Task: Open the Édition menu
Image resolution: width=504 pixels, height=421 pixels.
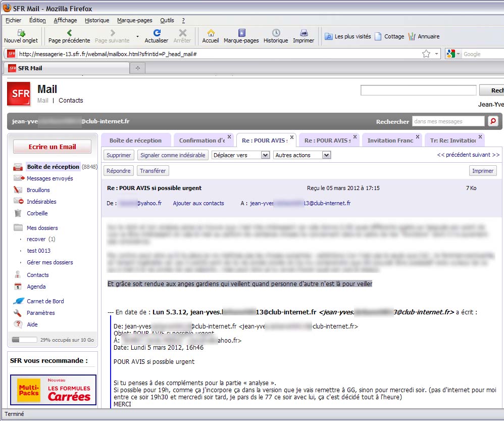Action: coord(37,20)
